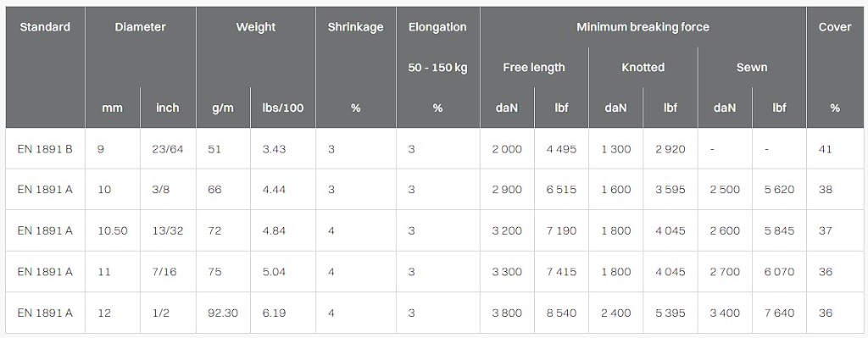Select the Minimum breaking force header
This screenshot has width=868, height=338.
[643, 27]
